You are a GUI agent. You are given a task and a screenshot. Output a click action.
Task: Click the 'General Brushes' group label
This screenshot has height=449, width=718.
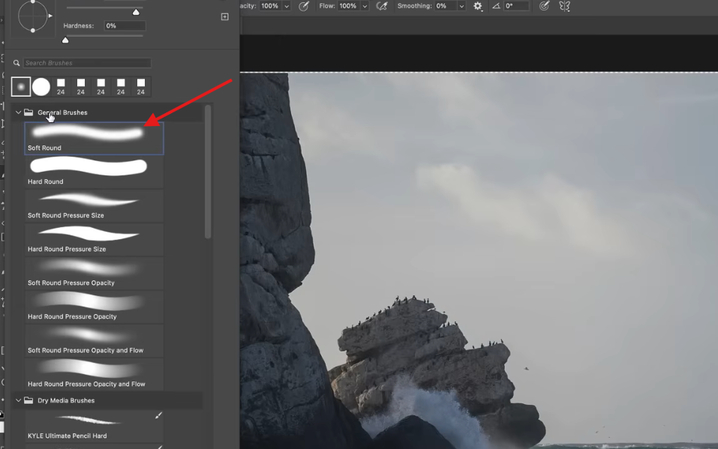click(62, 113)
